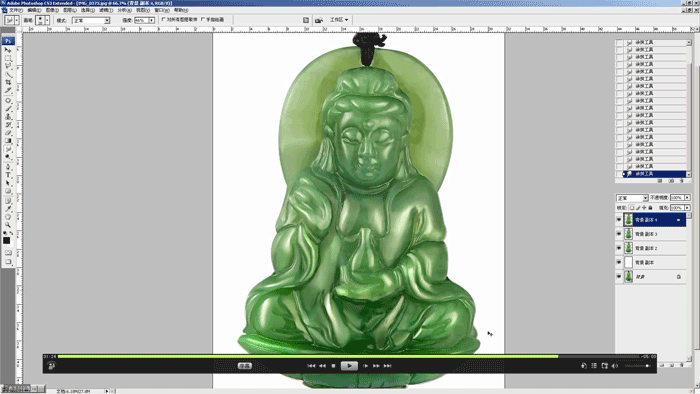Select the Crop tool in toolbox
The image size is (700, 394).
coord(8,82)
